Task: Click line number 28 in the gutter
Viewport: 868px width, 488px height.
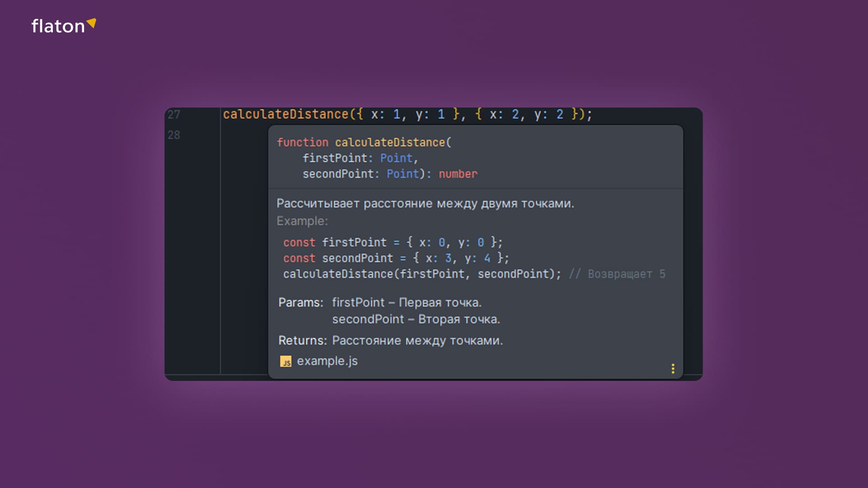Action: pos(174,135)
